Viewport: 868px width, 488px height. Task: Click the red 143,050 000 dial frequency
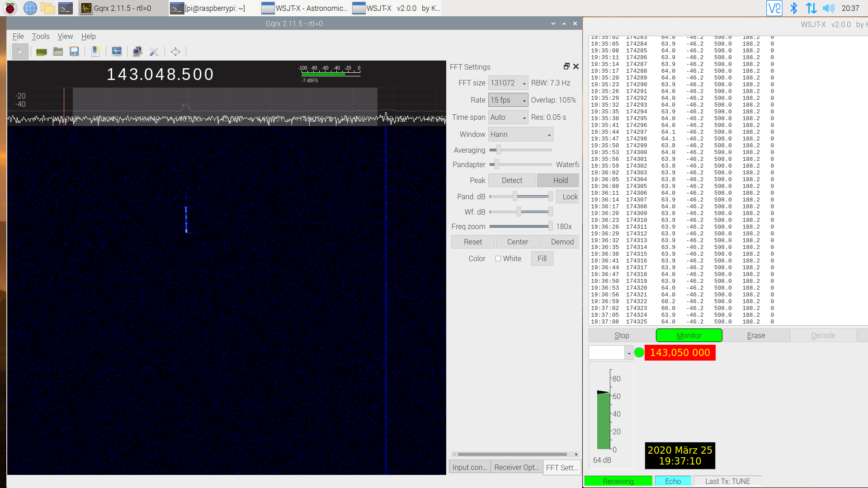680,352
